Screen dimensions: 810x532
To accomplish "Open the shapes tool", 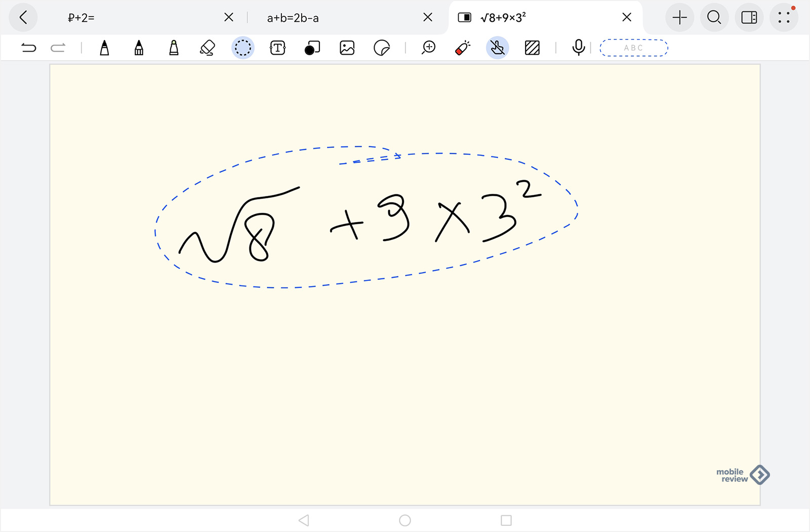I will coord(312,48).
